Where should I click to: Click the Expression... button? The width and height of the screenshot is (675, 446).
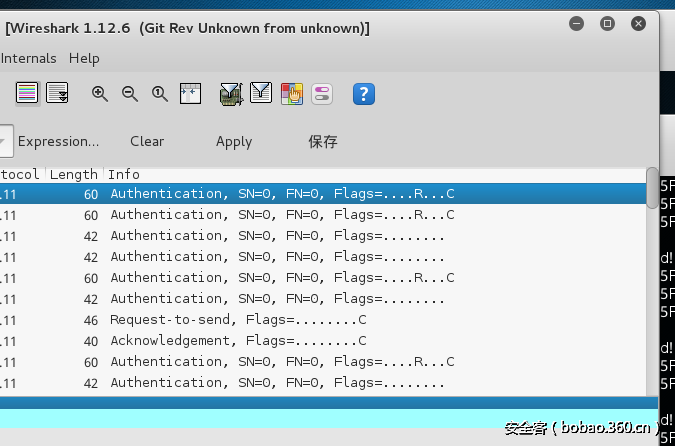[59, 141]
